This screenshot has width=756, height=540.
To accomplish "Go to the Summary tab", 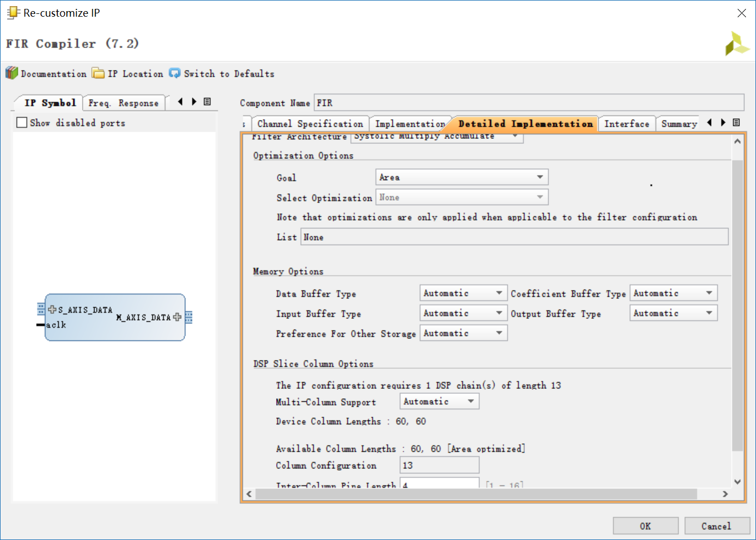I will click(679, 124).
